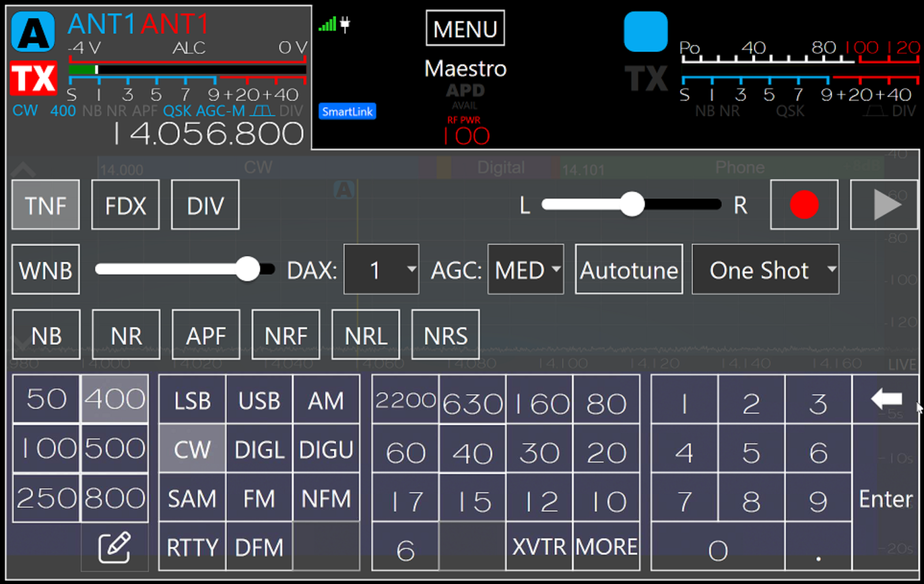Tap the backspace arrow on keypad
924x584 pixels.
point(886,399)
